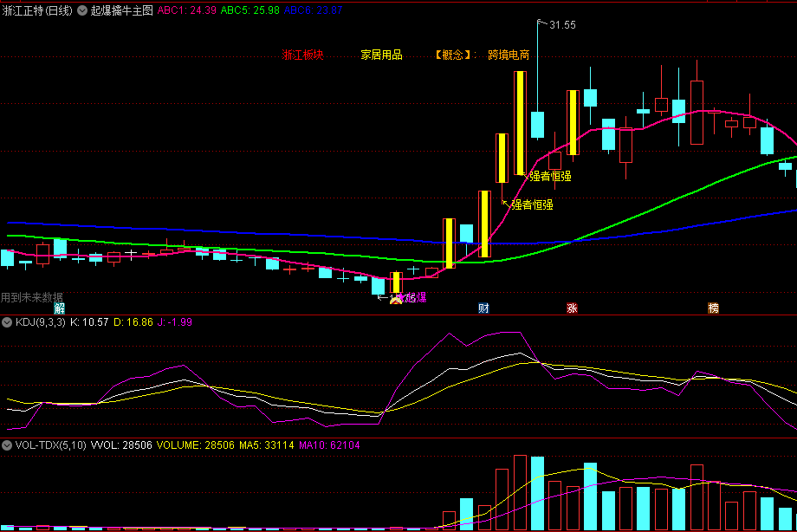Click the ABC6: 23.87 value
797x532 pixels.
(x=313, y=10)
